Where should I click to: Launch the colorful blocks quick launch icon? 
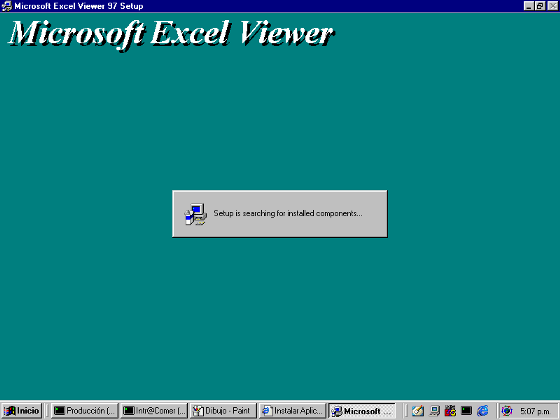click(x=450, y=411)
